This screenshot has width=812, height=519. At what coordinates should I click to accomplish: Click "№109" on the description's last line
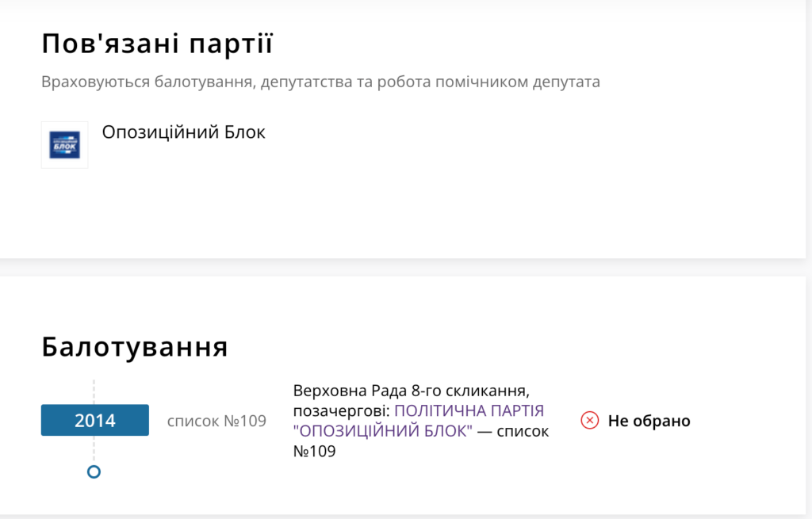(x=315, y=451)
